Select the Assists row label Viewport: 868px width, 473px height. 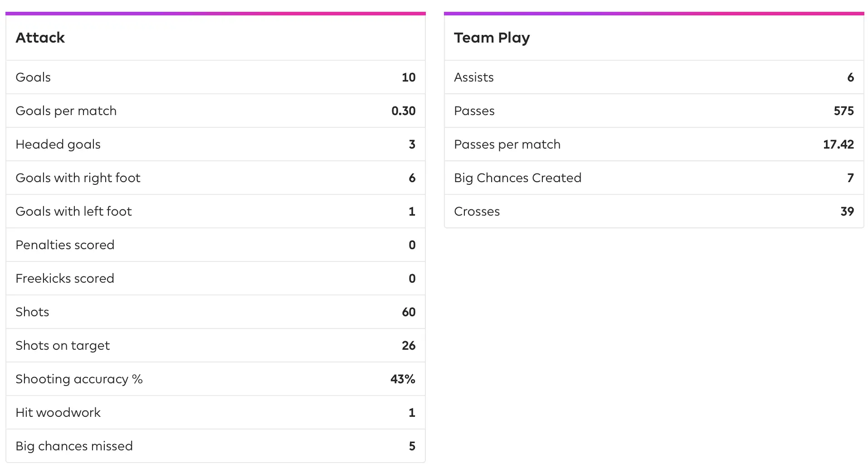click(473, 77)
